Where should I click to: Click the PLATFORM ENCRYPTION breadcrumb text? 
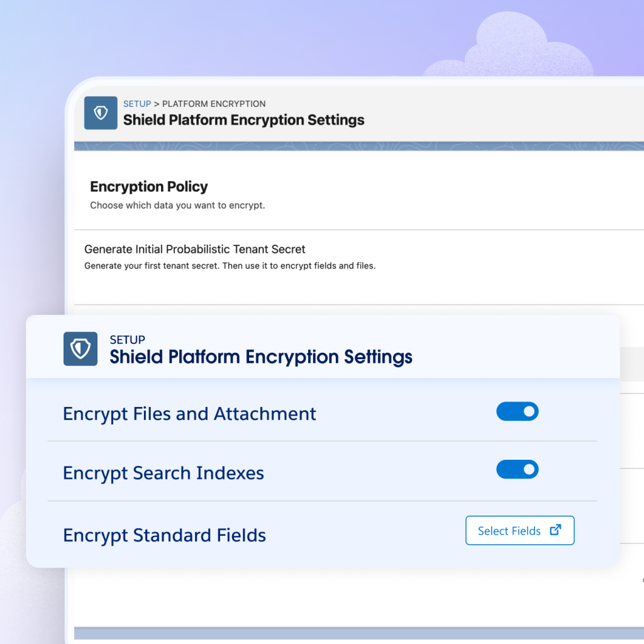(214, 104)
